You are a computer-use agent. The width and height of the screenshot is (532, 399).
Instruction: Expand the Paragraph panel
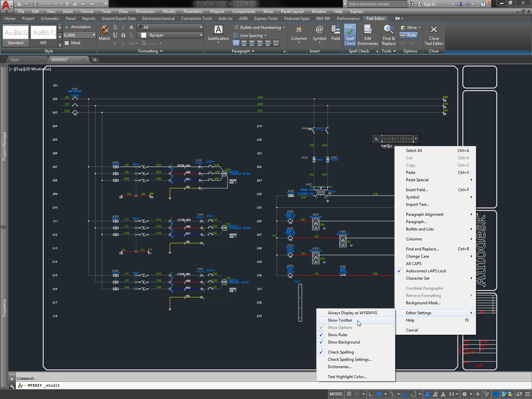[243, 51]
